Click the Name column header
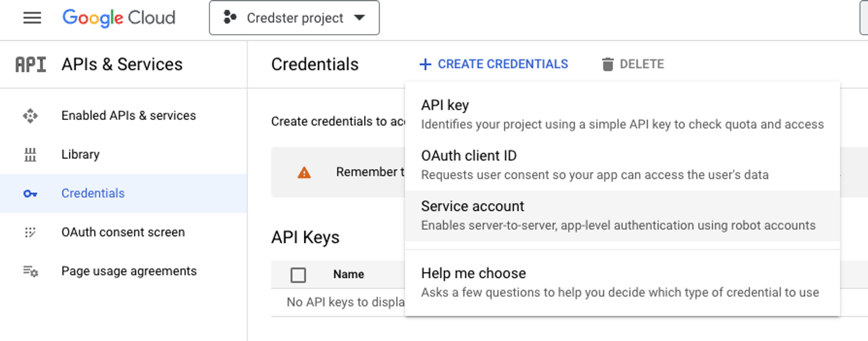 349,275
